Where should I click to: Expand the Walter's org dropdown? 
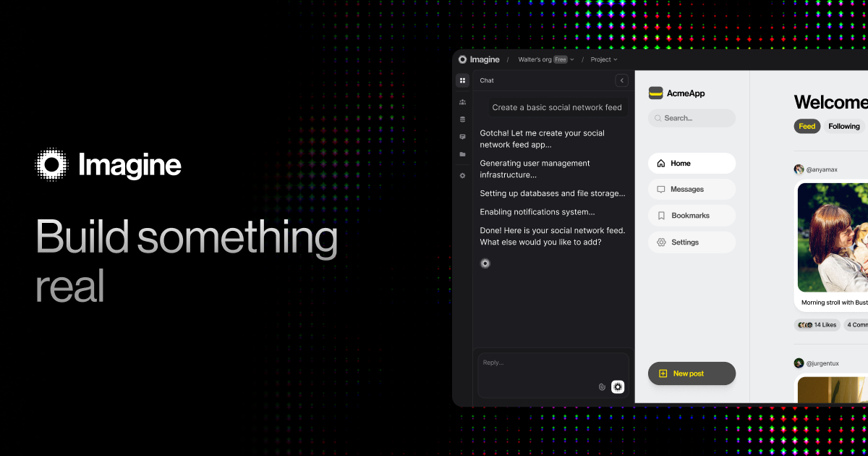546,59
